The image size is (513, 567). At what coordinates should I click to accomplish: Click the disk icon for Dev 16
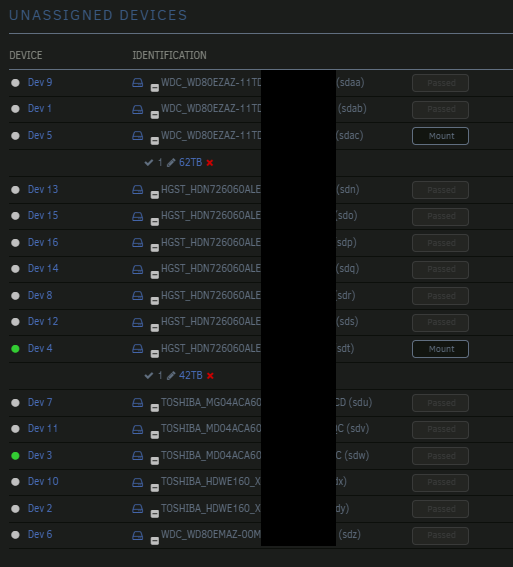[137, 243]
